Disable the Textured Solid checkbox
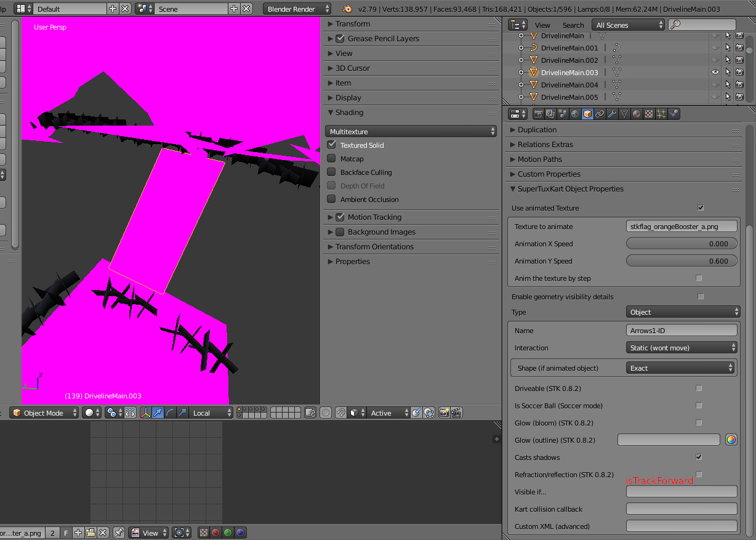This screenshot has height=540, width=756. pyautogui.click(x=332, y=145)
